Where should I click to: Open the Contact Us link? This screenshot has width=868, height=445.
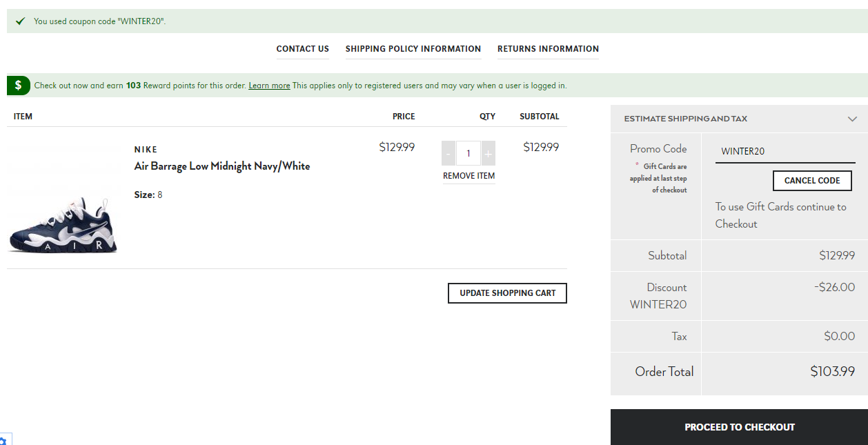303,49
